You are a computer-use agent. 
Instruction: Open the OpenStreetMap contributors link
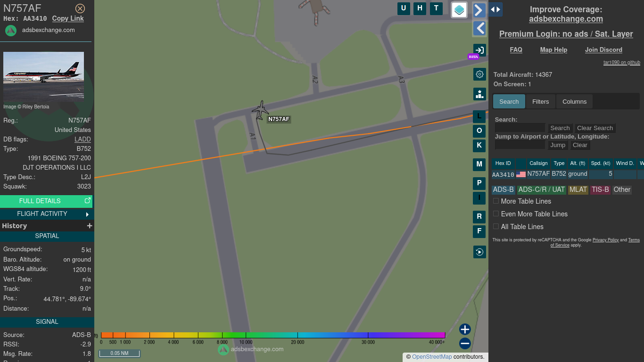pyautogui.click(x=432, y=357)
